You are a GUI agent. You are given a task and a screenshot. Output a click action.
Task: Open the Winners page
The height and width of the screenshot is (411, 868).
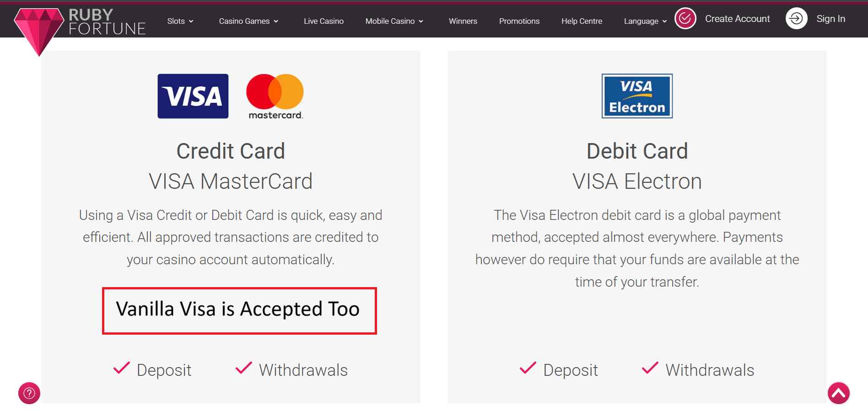coord(463,21)
